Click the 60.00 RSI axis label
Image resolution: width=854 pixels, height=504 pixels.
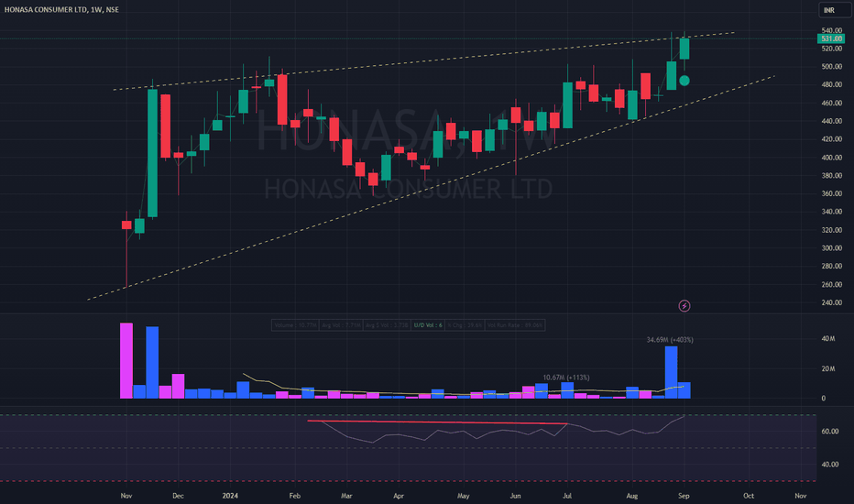(x=829, y=431)
